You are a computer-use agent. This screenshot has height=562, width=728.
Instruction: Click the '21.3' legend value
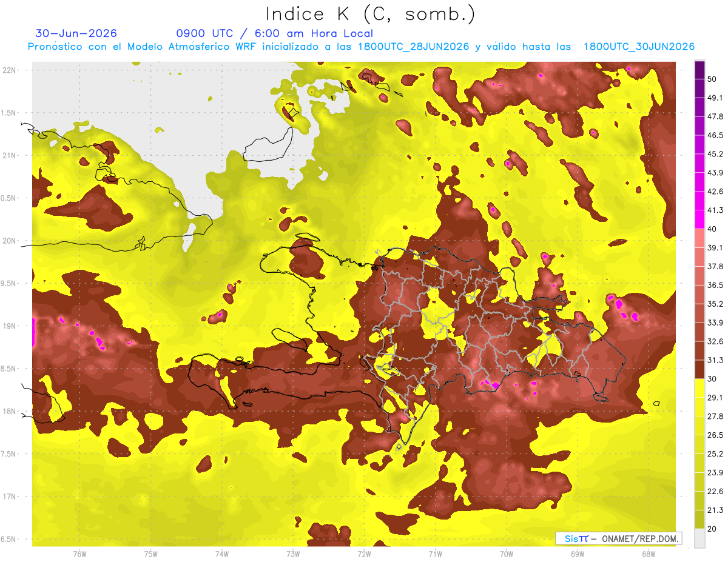pyautogui.click(x=715, y=510)
